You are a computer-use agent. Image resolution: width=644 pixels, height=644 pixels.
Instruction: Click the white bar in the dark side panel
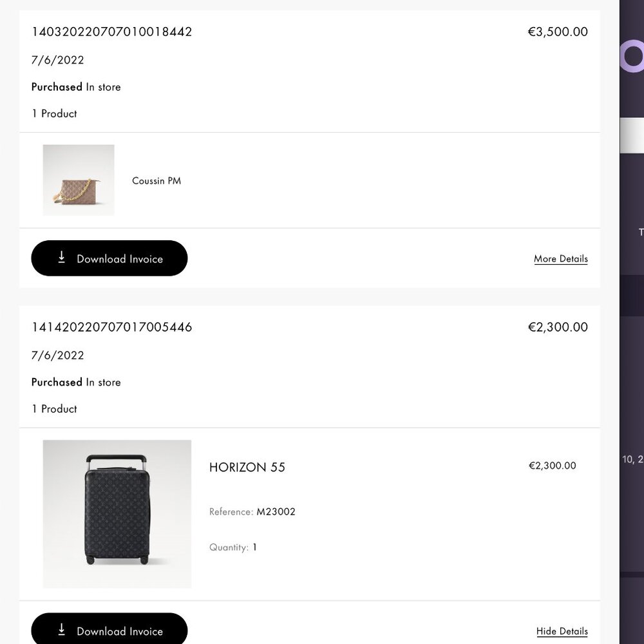(x=632, y=135)
